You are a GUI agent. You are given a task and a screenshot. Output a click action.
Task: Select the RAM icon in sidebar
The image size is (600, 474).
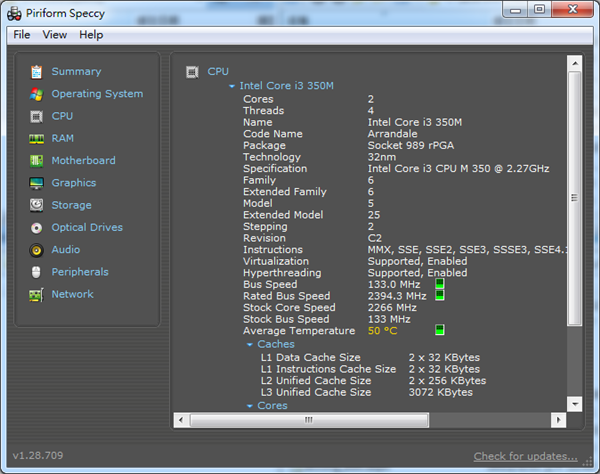(x=36, y=139)
